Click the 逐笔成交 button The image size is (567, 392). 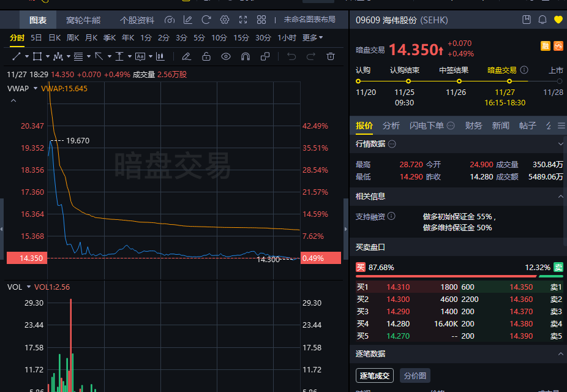click(374, 375)
